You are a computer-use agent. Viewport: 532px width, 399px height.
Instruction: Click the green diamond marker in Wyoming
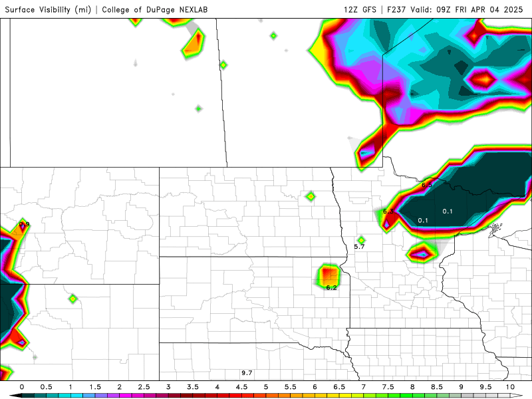pos(73,299)
